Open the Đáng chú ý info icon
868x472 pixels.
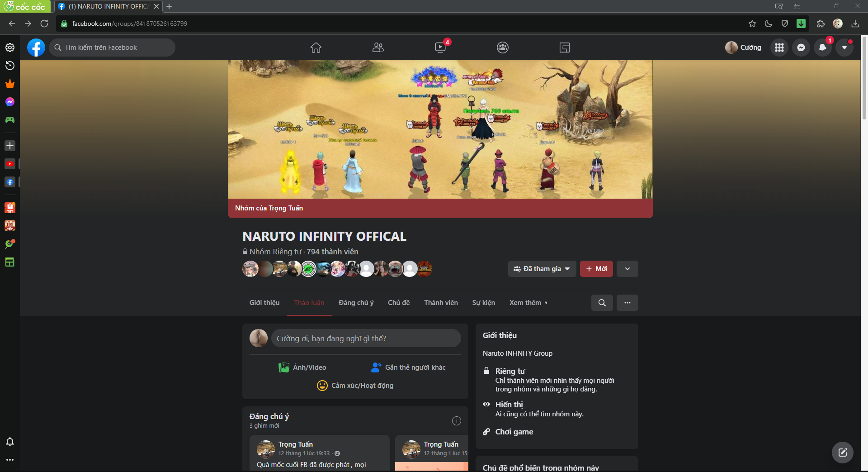[x=457, y=421]
